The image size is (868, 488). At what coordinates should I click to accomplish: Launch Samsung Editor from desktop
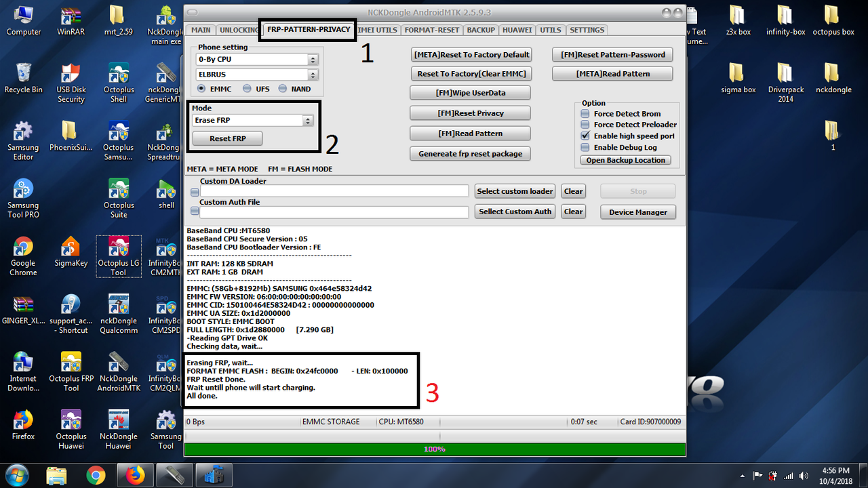[x=23, y=141]
